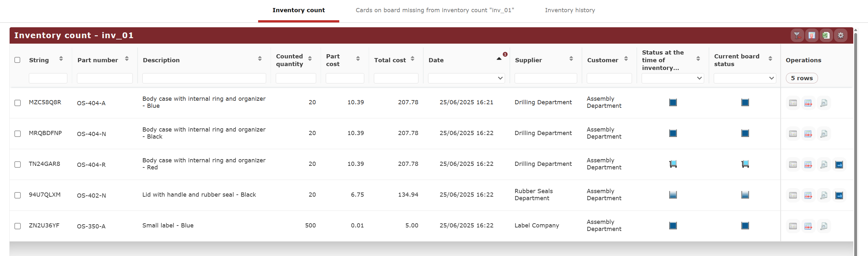Screen dimensions: 868x256
Task: Click grid details icon for ZN2U36YF row
Action: click(x=793, y=226)
